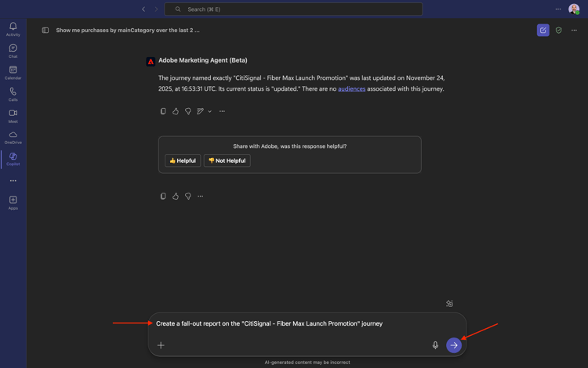Open OneDrive in the sidebar

tap(13, 137)
